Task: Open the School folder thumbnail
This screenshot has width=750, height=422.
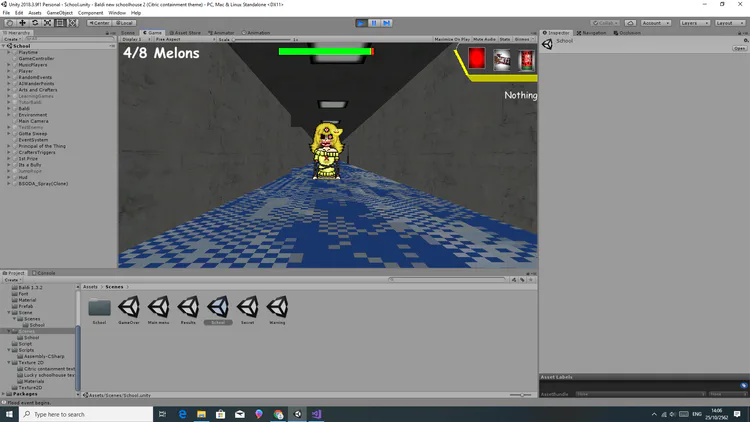Action: pos(99,307)
